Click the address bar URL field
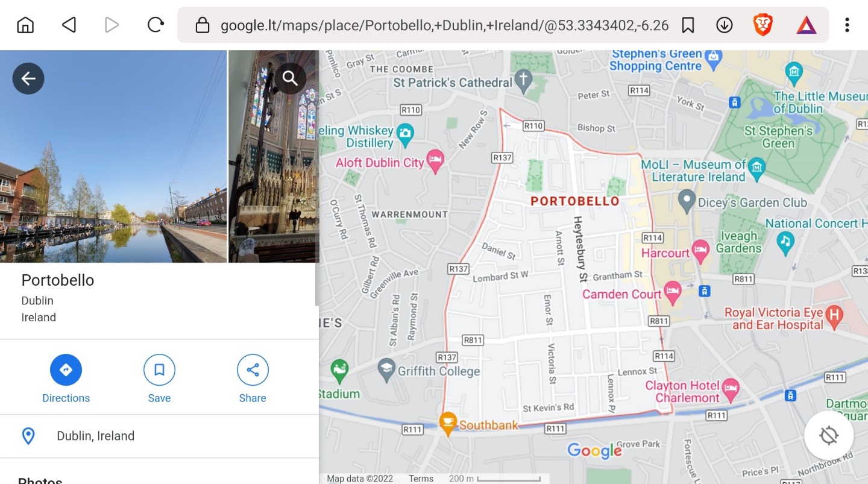This screenshot has height=484, width=868. coord(444,25)
